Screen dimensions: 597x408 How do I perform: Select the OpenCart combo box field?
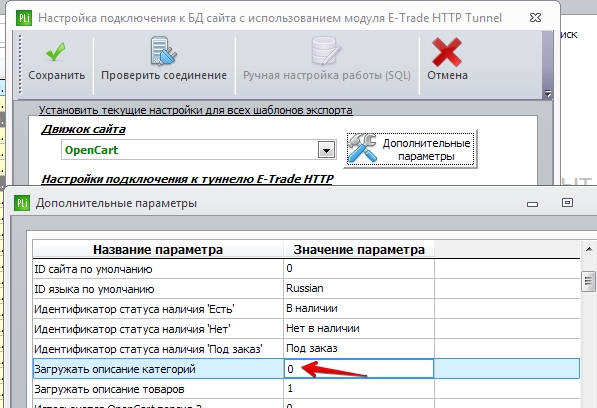(x=198, y=150)
